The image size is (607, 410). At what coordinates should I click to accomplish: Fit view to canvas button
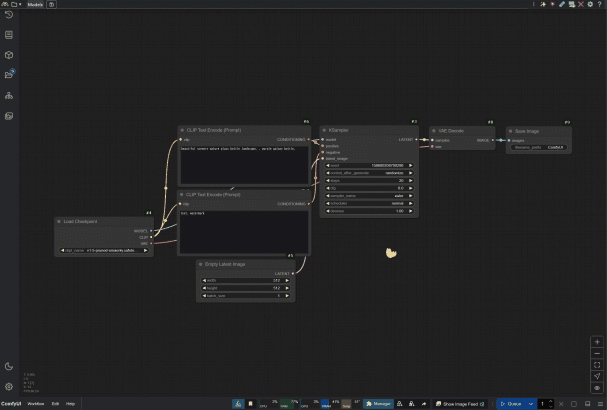click(x=597, y=365)
